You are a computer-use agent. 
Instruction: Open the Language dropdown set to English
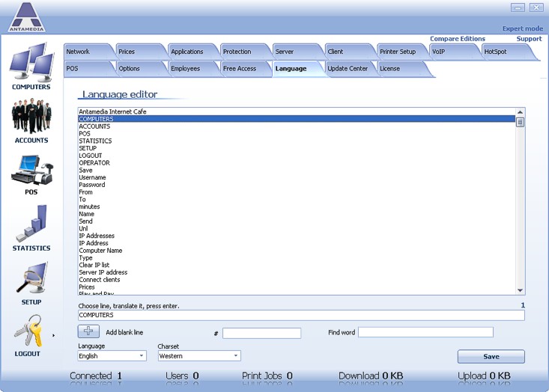click(112, 356)
